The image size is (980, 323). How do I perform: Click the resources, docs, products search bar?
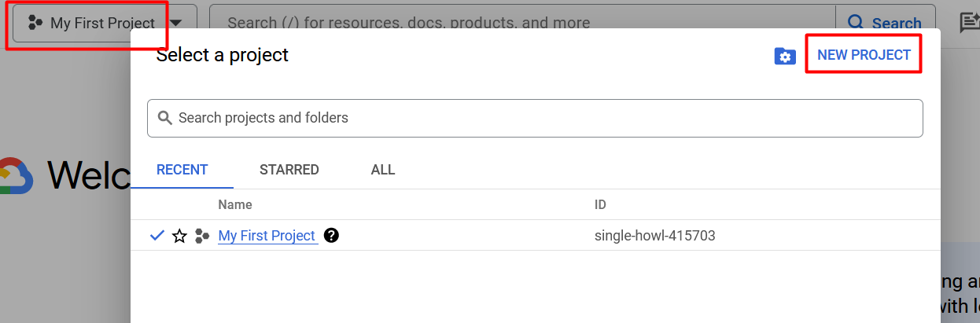pos(522,23)
